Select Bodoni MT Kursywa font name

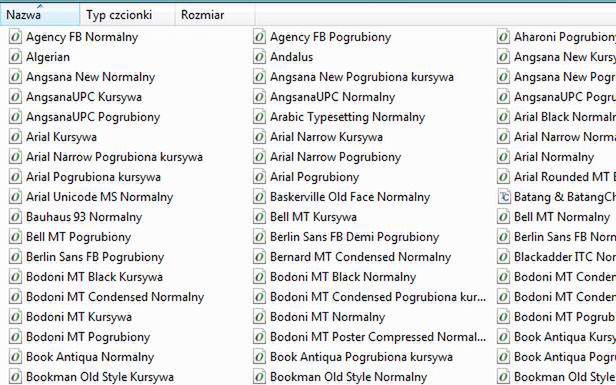coord(79,317)
